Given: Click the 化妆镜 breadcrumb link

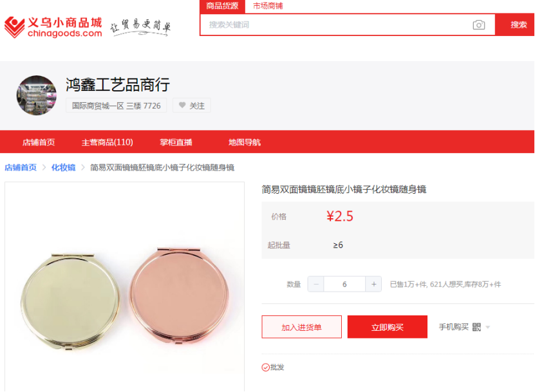Looking at the screenshot, I should coord(64,167).
